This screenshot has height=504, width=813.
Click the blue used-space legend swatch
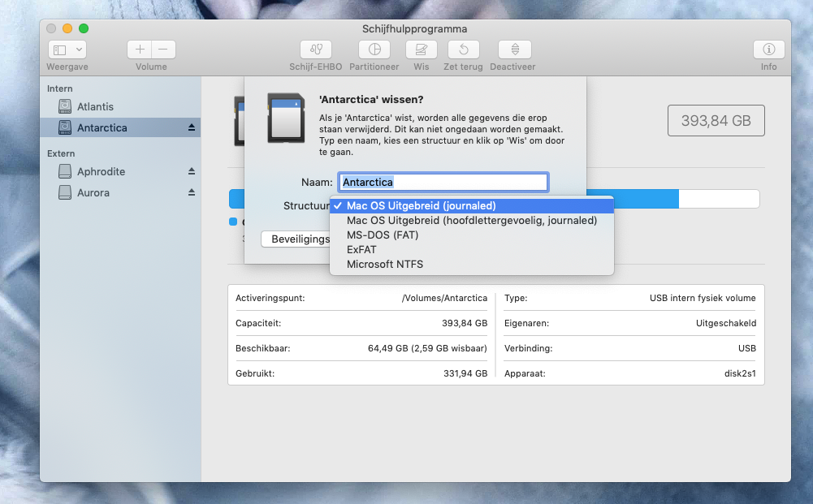click(233, 222)
